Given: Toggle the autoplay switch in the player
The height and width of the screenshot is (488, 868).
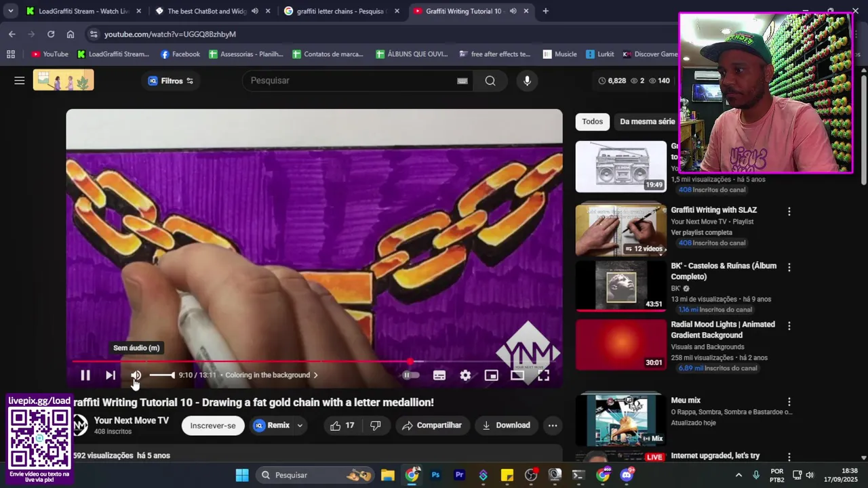Looking at the screenshot, I should point(410,375).
